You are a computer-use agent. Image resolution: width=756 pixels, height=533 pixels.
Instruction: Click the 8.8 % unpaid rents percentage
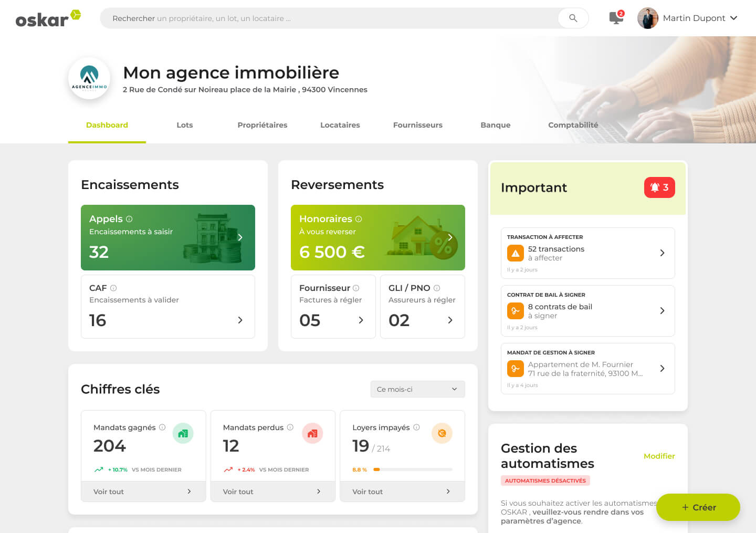pos(360,469)
